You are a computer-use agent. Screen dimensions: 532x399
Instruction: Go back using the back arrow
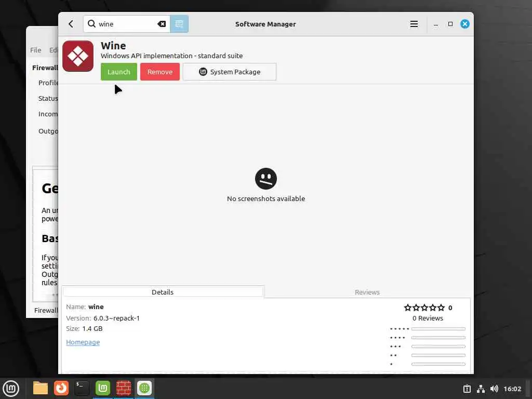coord(71,24)
